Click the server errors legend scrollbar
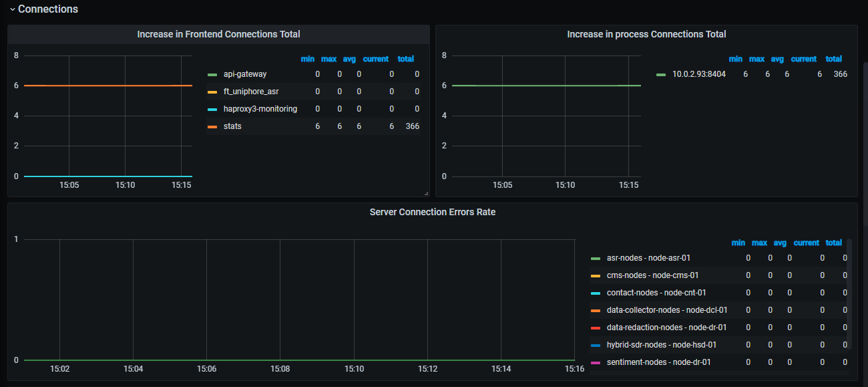 [x=849, y=293]
